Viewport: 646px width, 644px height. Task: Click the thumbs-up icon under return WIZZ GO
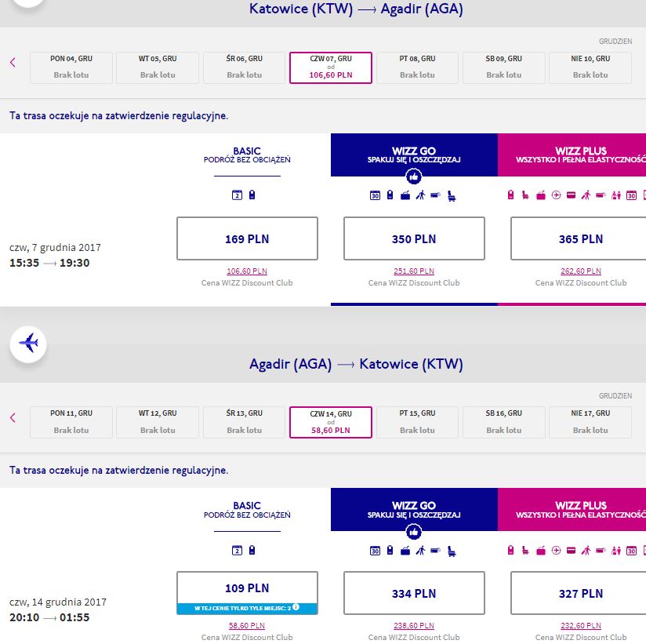414,532
